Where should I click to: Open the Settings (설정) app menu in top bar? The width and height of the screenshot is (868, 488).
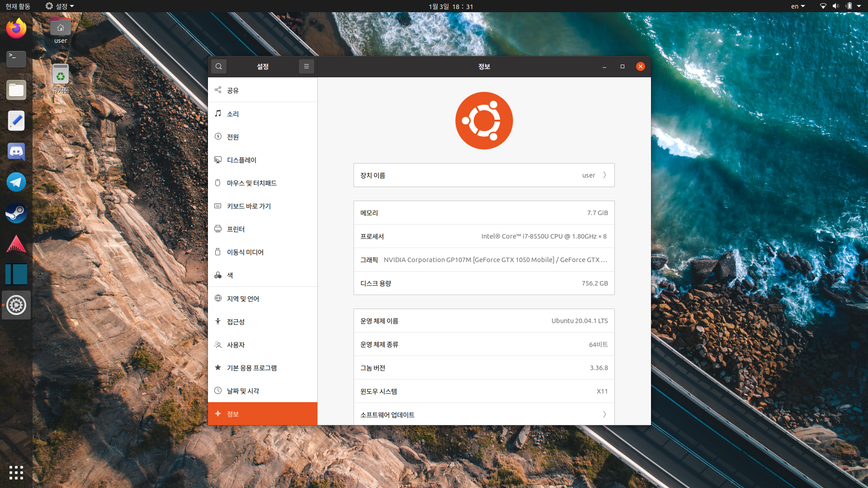[60, 6]
